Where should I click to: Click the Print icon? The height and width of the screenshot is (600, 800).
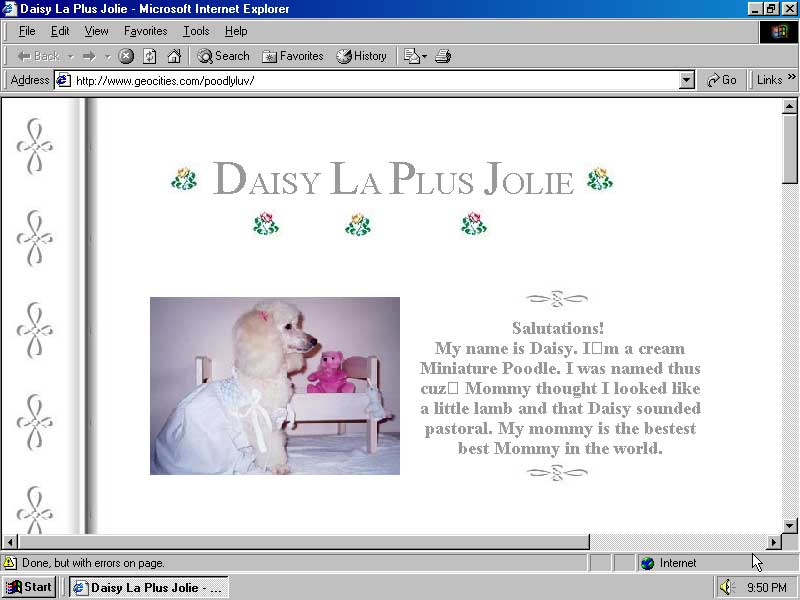tap(443, 56)
